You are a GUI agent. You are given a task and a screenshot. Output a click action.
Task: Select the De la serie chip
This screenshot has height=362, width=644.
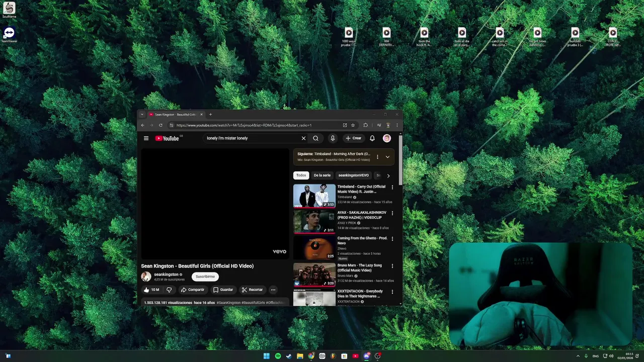pyautogui.click(x=322, y=175)
